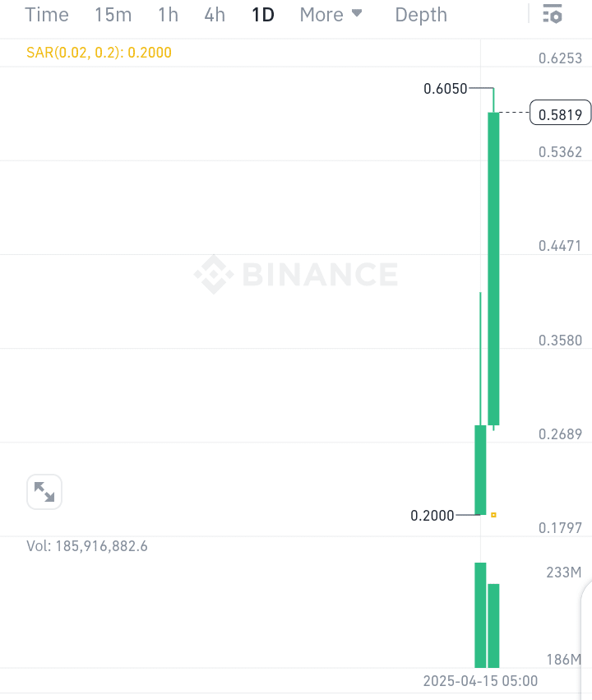Select the 15m timeframe
The height and width of the screenshot is (700, 592).
(x=113, y=15)
